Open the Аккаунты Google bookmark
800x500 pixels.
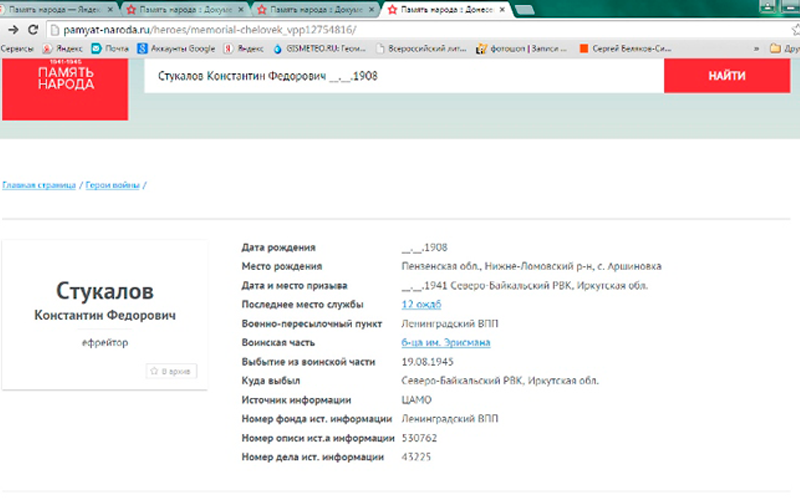177,48
